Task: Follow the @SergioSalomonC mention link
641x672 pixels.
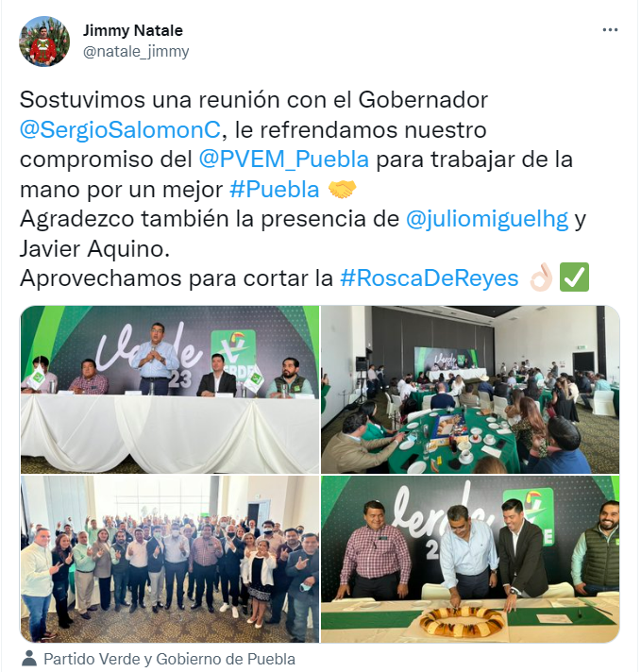Action: point(121,129)
